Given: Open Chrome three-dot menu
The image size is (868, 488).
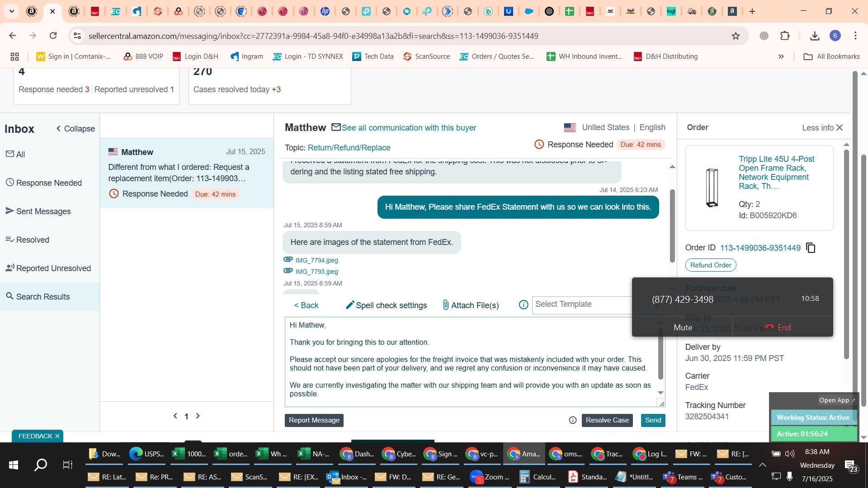Looking at the screenshot, I should click(x=855, y=36).
